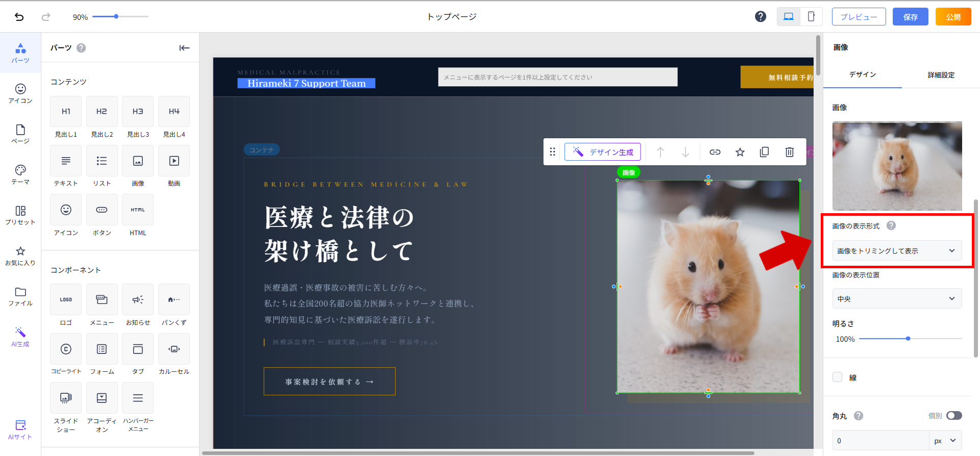The width and height of the screenshot is (980, 456).
Task: Open the help question mark in top bar
Action: coord(760,17)
